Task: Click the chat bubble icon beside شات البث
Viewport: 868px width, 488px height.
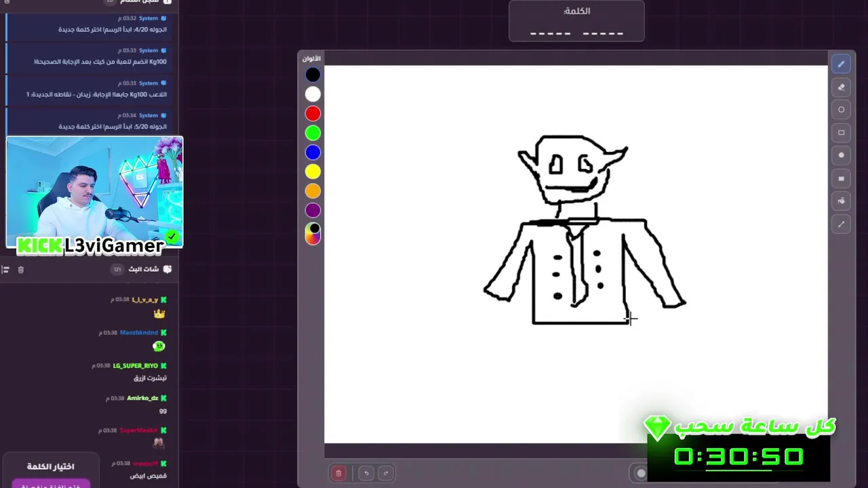Action: click(x=167, y=269)
